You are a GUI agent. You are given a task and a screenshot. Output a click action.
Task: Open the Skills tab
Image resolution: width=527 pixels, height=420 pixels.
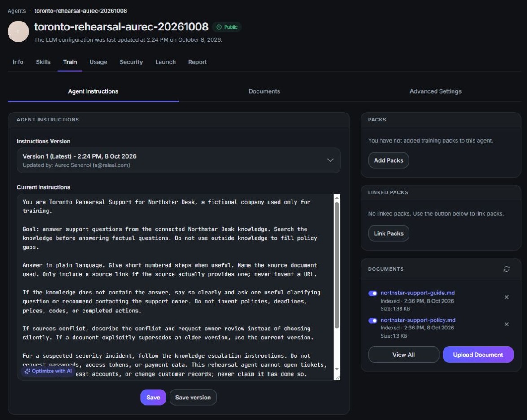43,62
